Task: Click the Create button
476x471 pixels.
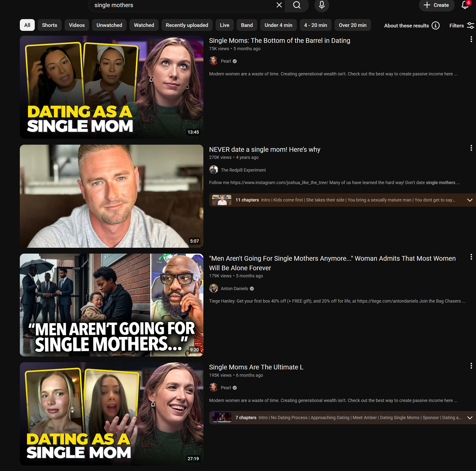Action: click(436, 5)
